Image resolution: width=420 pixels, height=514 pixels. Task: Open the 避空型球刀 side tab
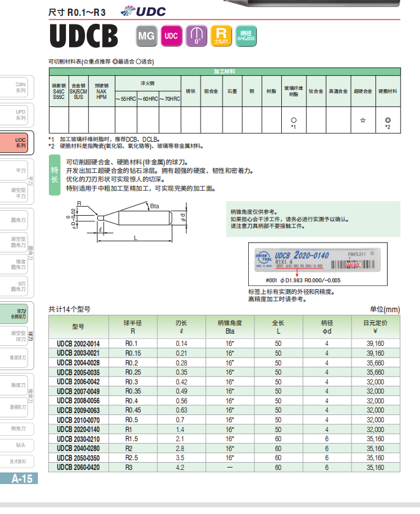point(14,336)
